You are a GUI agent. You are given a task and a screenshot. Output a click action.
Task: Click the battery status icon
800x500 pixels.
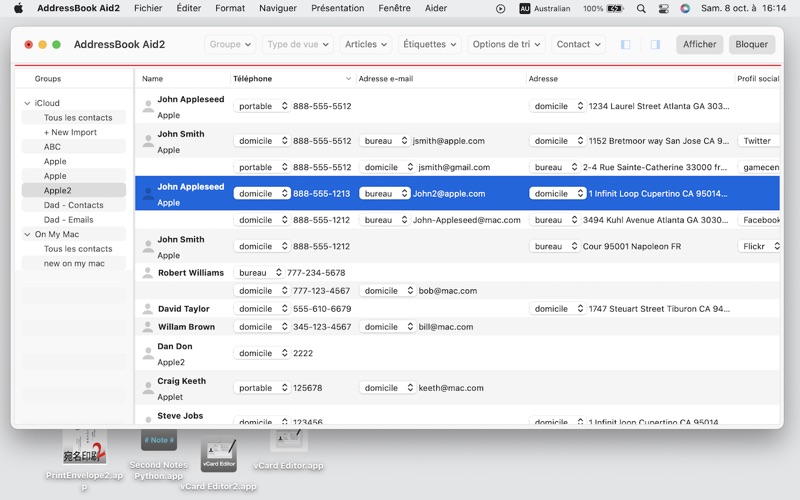[615, 8]
